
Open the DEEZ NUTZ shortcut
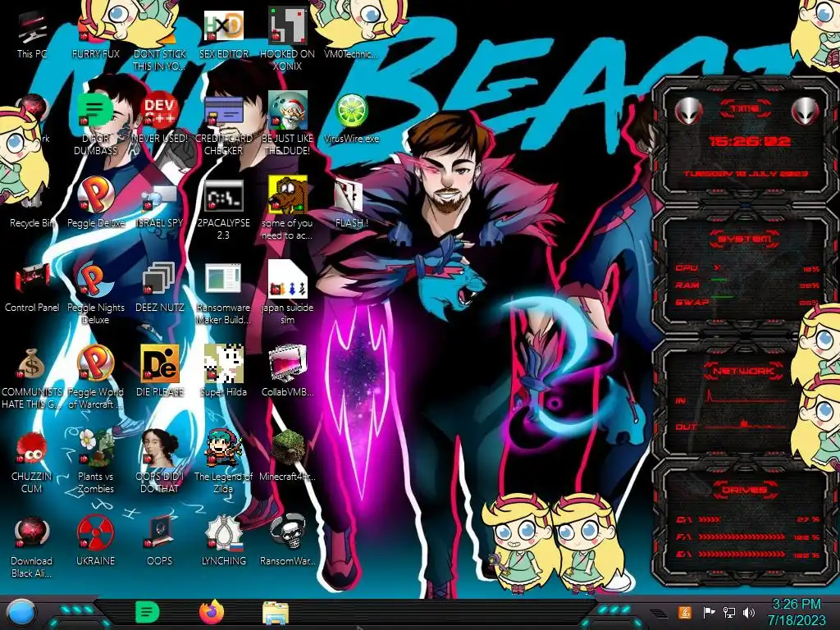click(x=160, y=288)
